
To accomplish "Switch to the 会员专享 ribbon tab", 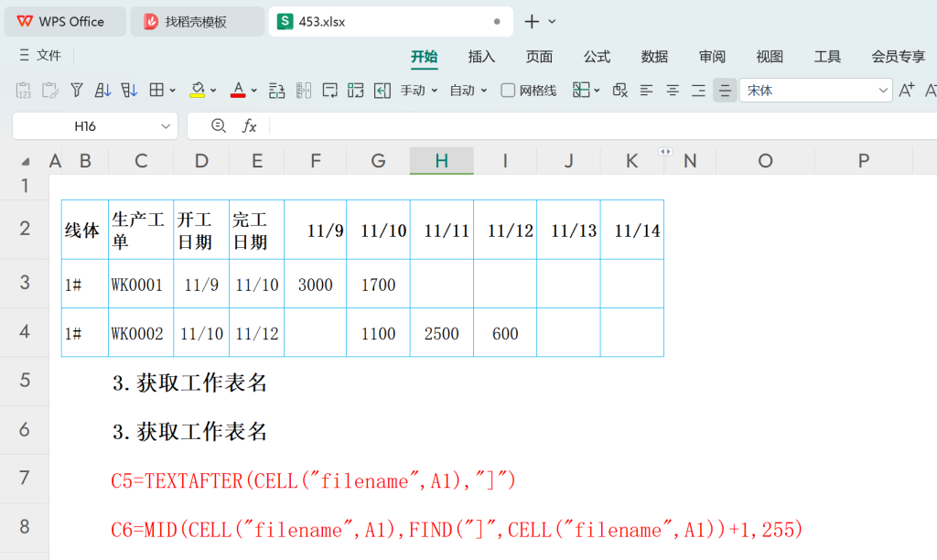I will point(899,57).
